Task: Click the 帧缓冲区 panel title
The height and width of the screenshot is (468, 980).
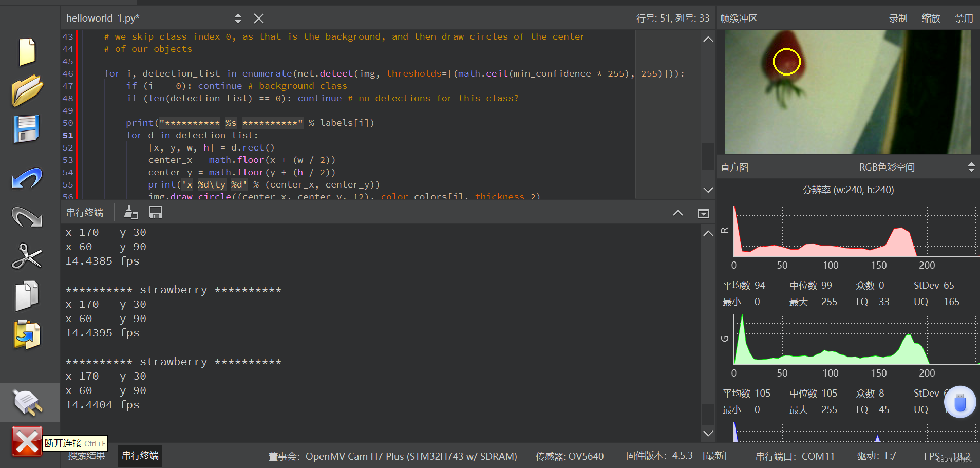Action: point(739,18)
